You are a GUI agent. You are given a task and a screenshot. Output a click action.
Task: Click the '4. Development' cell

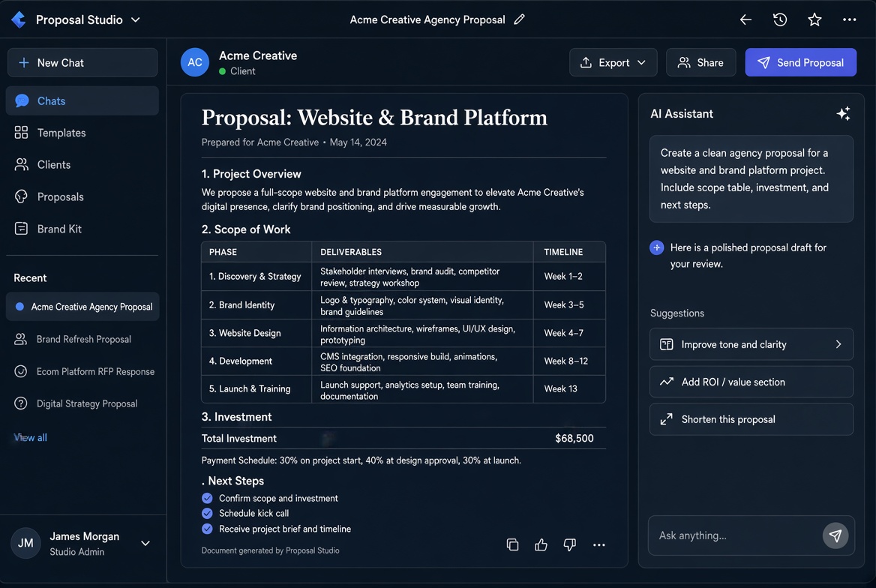256,361
